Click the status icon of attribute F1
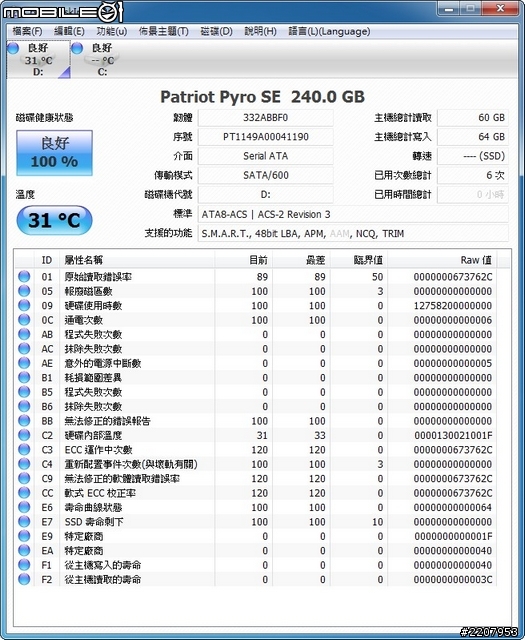Screen dimensions: 525x640 point(24,564)
